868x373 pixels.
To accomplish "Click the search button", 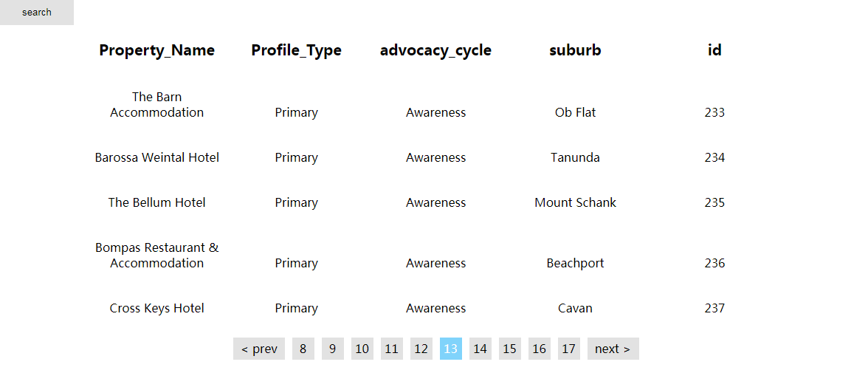I will (37, 13).
